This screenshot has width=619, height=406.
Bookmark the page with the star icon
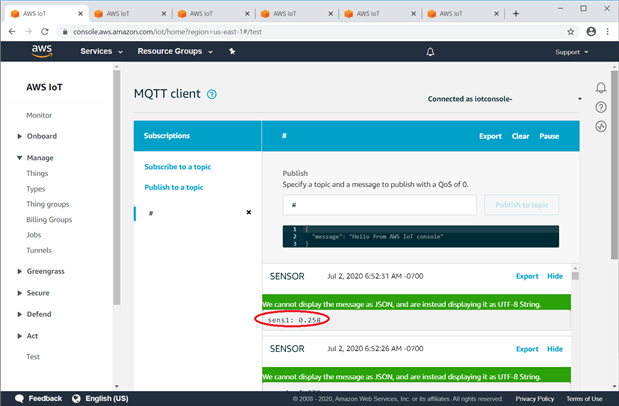click(x=570, y=32)
